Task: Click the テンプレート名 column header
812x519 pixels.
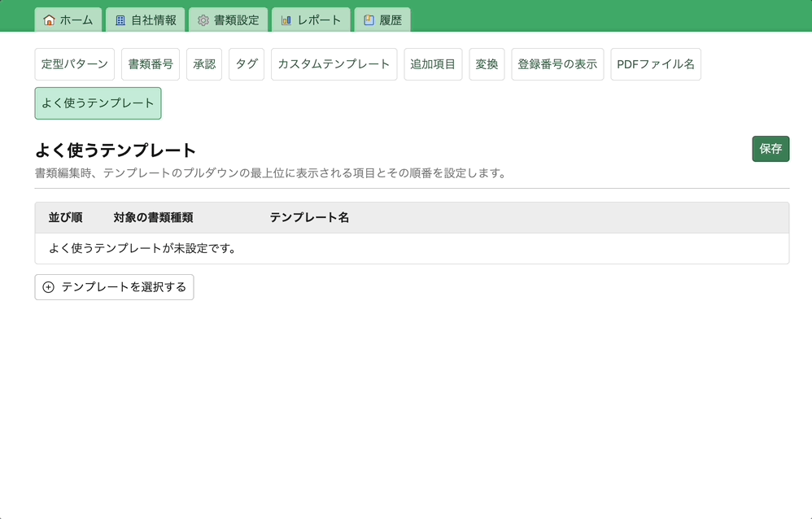Action: click(x=309, y=217)
